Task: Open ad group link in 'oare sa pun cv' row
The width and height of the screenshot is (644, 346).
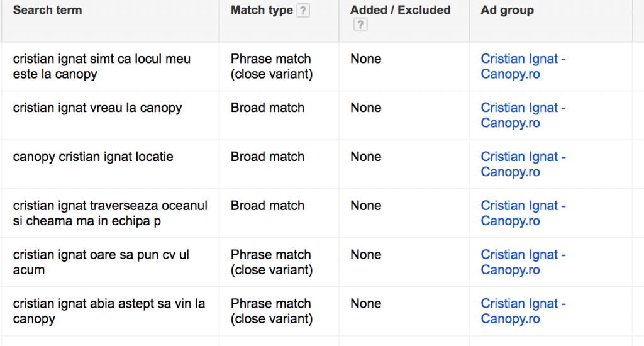Action: 523,262
